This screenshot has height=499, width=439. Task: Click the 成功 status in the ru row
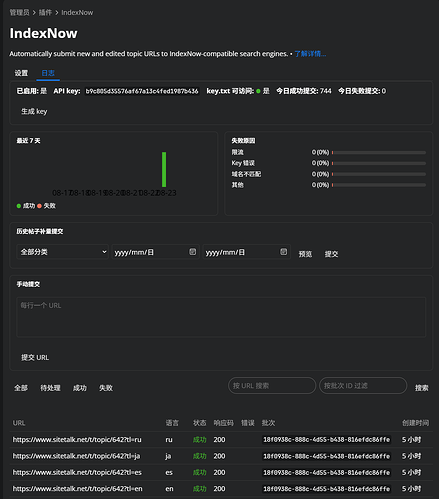pyautogui.click(x=200, y=440)
